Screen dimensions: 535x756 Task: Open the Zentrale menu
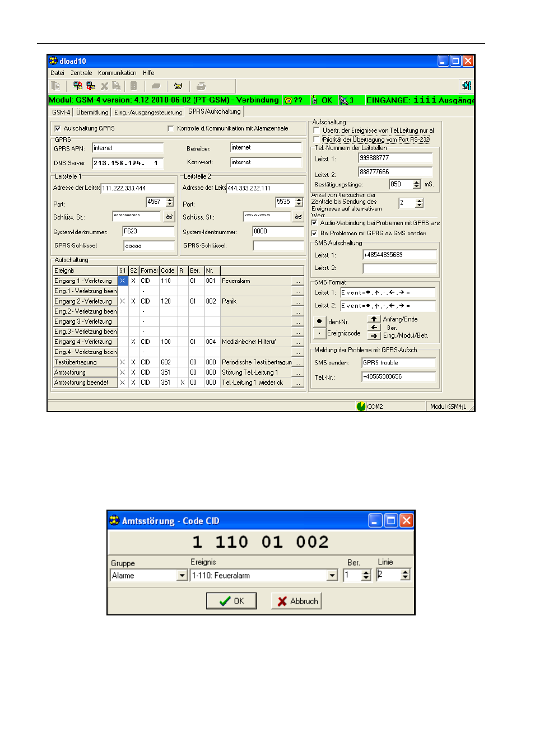click(x=81, y=73)
